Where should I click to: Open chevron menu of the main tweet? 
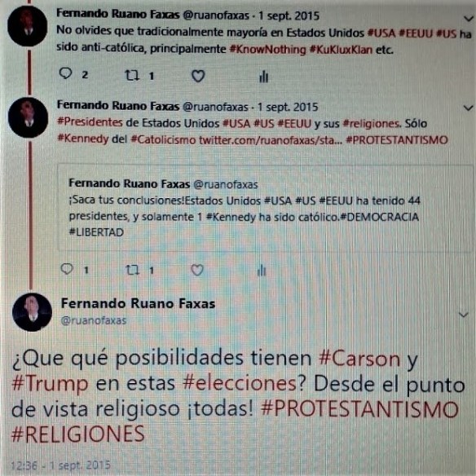pyautogui.click(x=463, y=315)
